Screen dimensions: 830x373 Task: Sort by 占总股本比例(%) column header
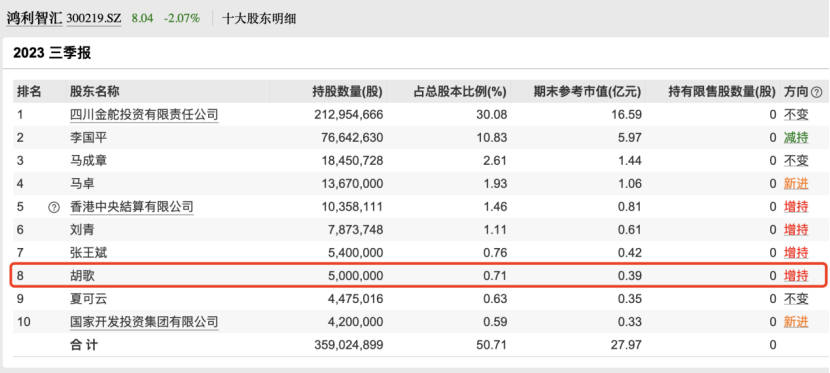[459, 92]
